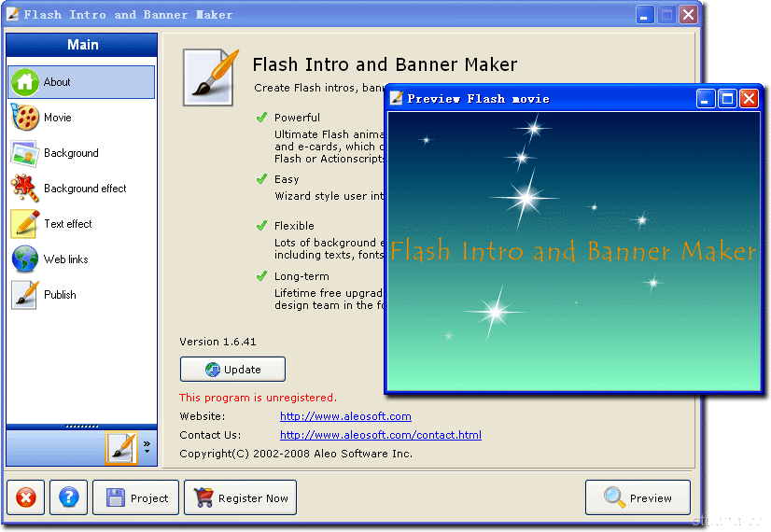Viewport: 771px width, 532px height.
Task: Open the Text effect pencil icon
Action: click(25, 224)
